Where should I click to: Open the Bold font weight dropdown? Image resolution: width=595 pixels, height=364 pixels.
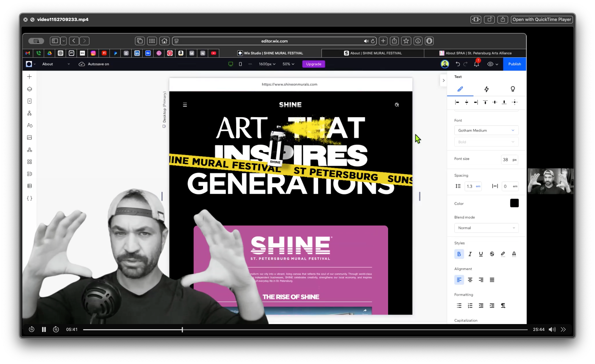point(486,142)
